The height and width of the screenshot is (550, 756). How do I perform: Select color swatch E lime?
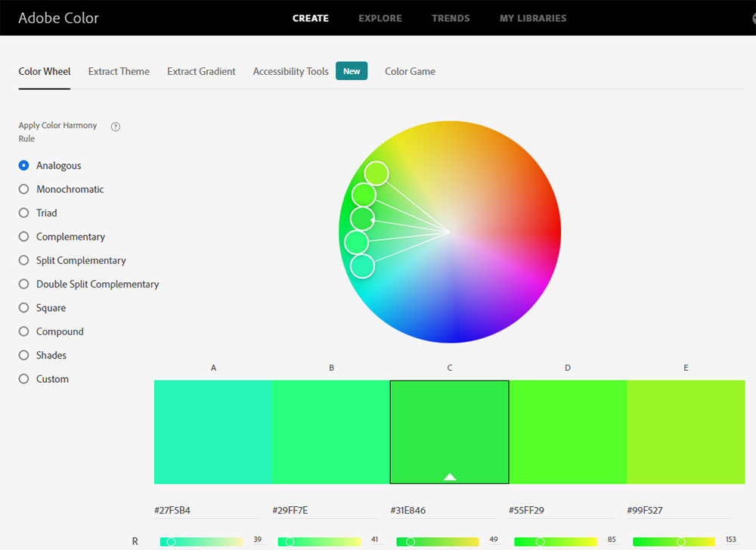[686, 432]
